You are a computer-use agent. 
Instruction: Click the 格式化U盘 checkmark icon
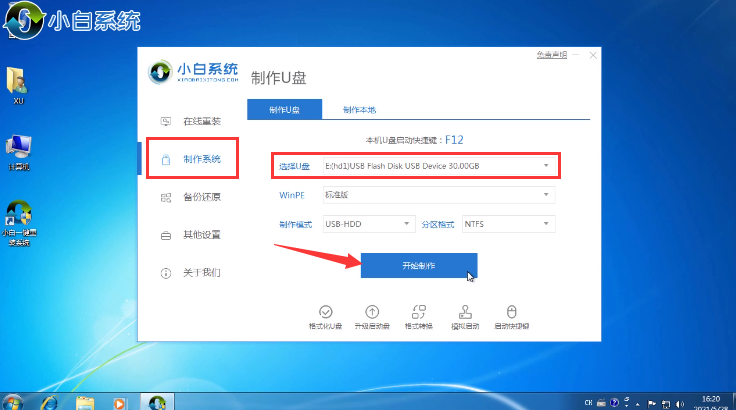(x=325, y=312)
